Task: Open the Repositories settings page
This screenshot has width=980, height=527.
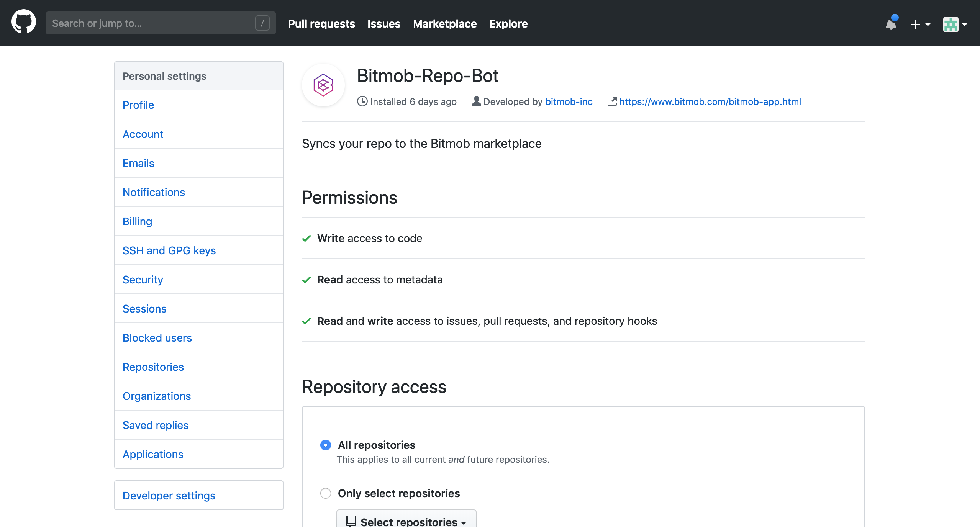Action: click(199, 367)
